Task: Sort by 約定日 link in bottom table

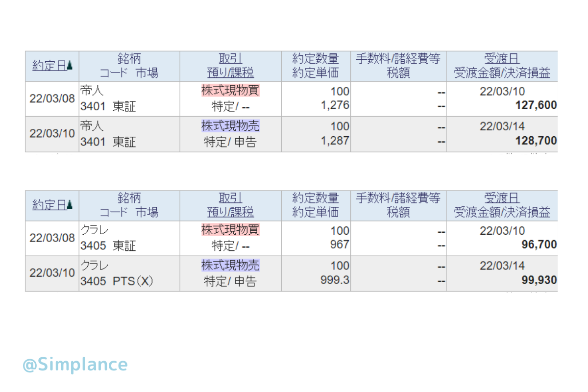Action: [x=49, y=205]
